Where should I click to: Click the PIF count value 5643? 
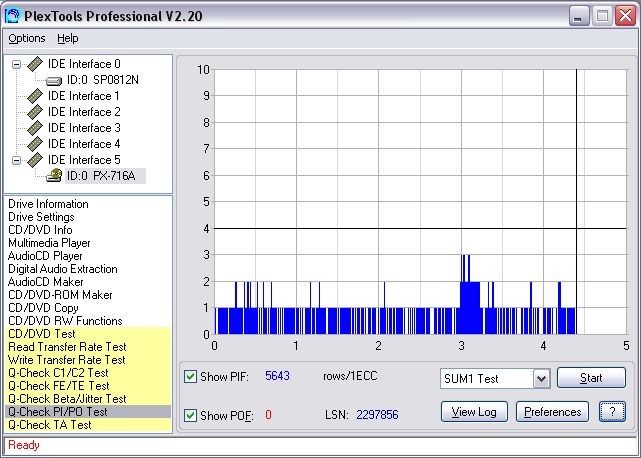277,376
